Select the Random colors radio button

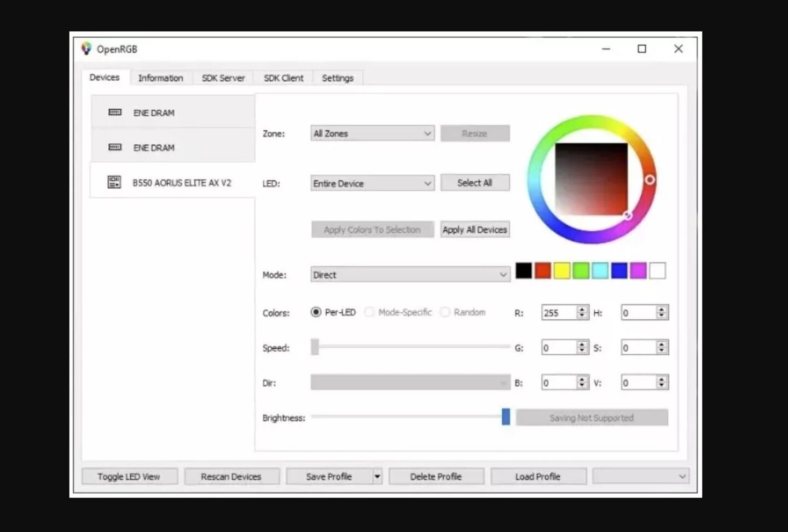[x=445, y=312]
